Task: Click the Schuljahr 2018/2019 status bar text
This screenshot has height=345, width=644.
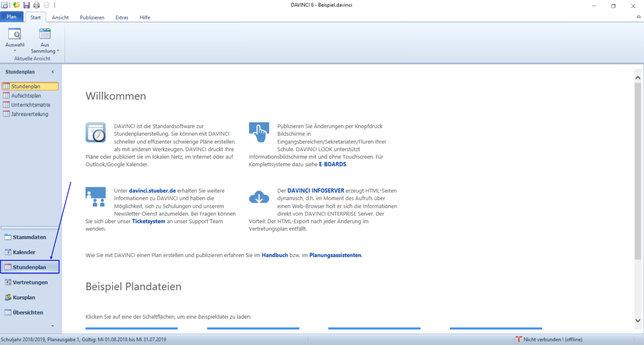Action: pos(83,339)
